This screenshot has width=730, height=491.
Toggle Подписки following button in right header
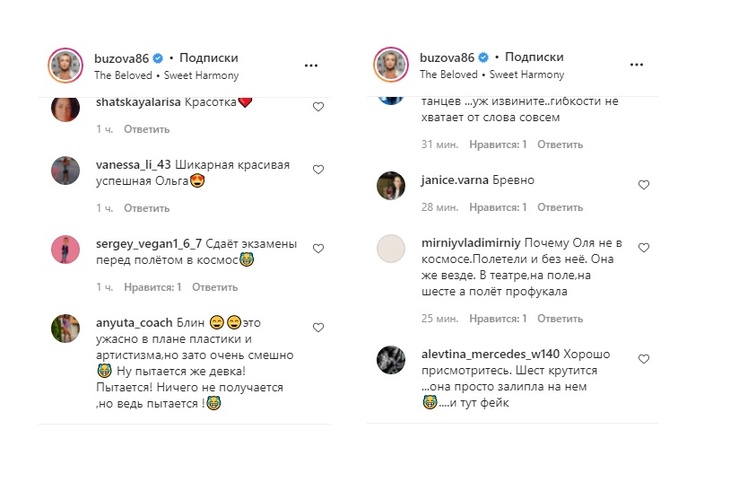[534, 58]
